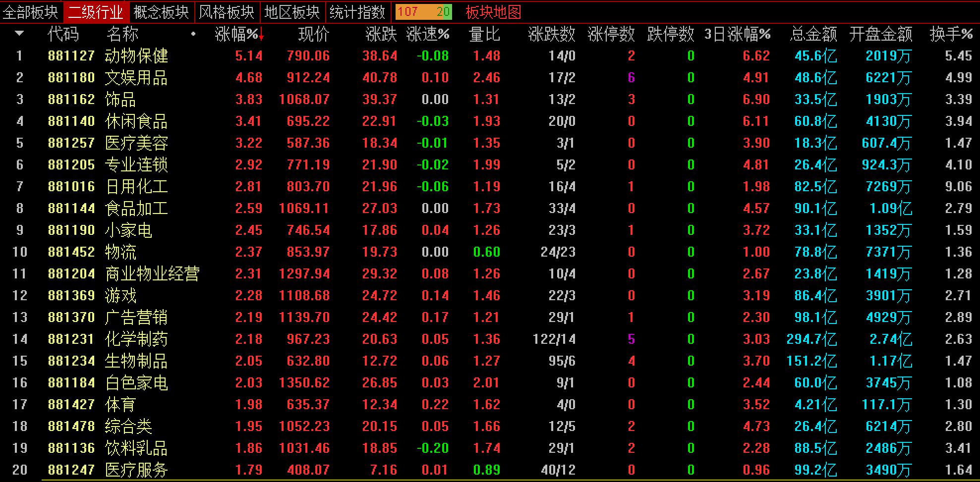The width and height of the screenshot is (980, 482).
Task: Click 3日涨幅 value 6.90
Action: (x=756, y=99)
